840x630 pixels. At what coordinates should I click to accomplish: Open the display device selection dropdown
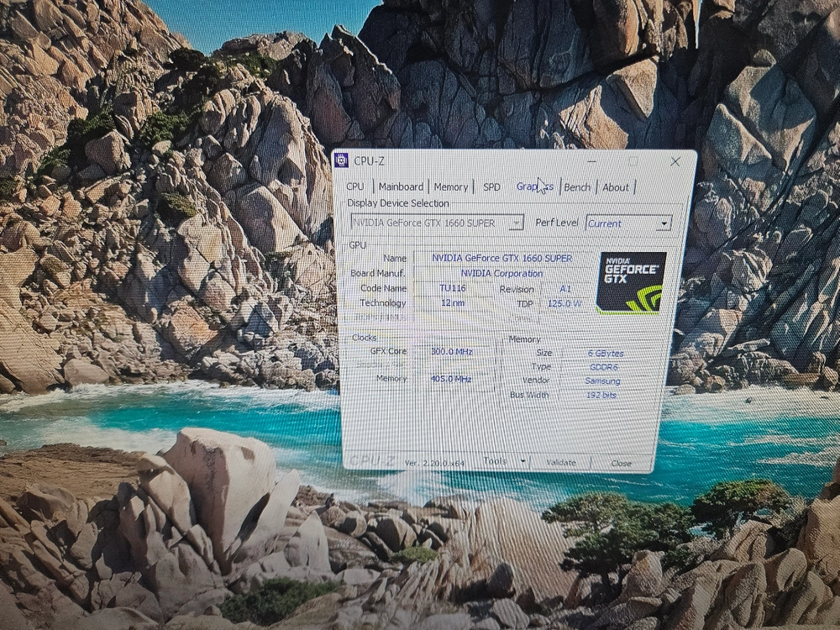[437, 223]
